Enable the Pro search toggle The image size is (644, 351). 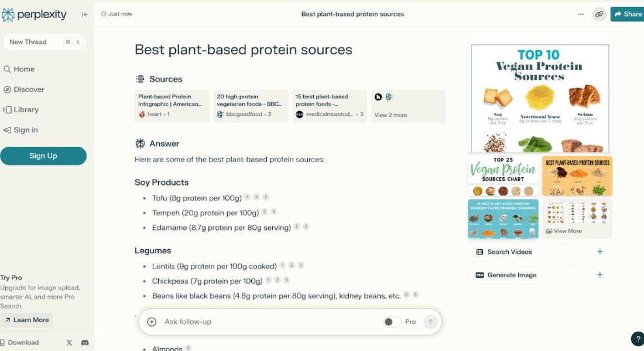392,322
